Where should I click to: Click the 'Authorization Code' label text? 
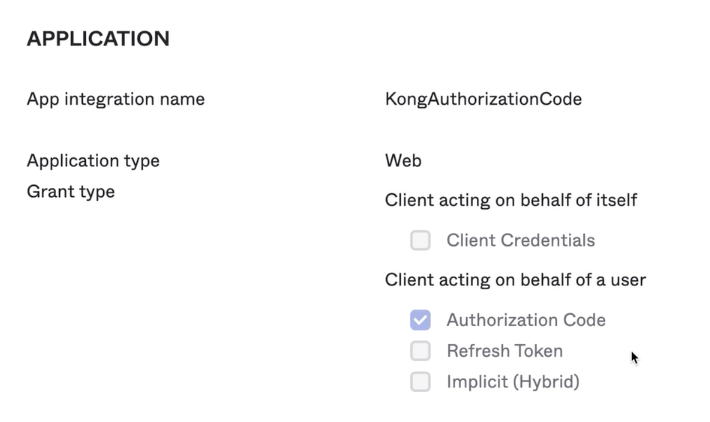[526, 320]
